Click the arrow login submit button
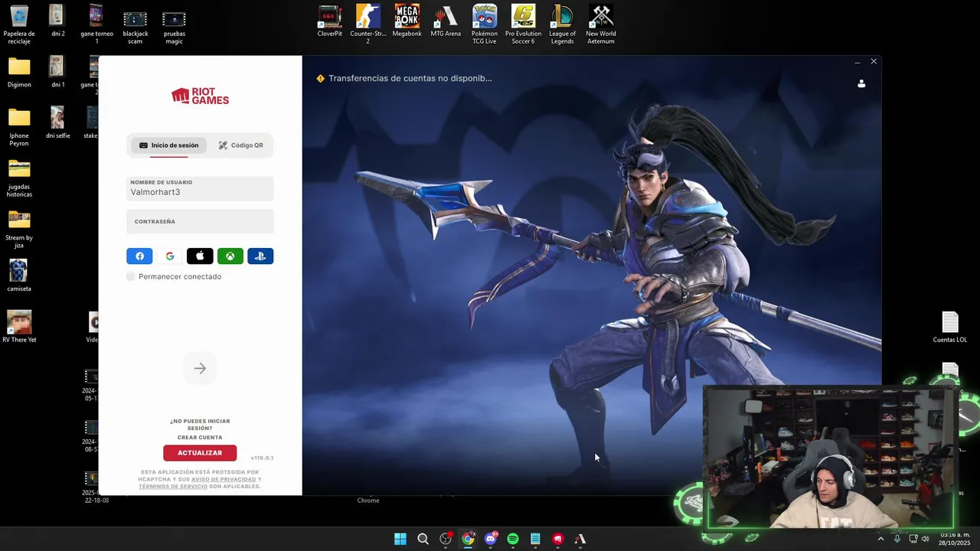This screenshot has height=551, width=980. [200, 369]
